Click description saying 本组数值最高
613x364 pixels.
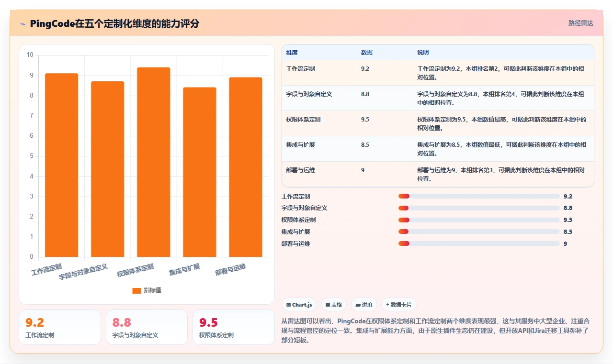click(x=501, y=123)
